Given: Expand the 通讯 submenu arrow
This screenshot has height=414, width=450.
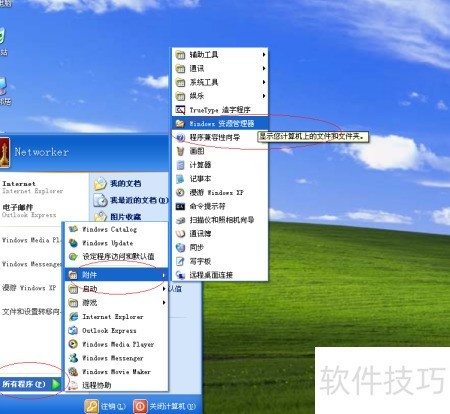Looking at the screenshot, I should click(x=264, y=68).
